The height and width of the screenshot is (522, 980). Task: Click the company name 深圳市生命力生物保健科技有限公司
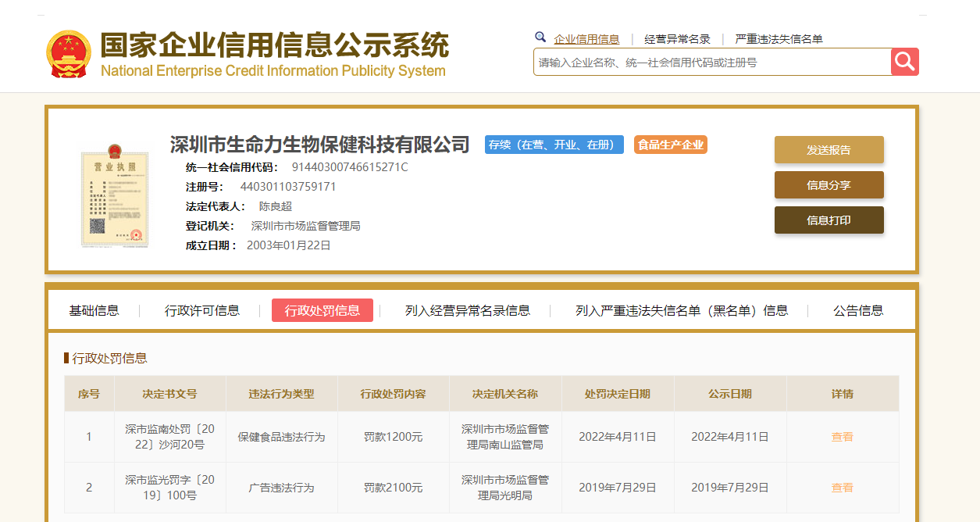(x=320, y=145)
